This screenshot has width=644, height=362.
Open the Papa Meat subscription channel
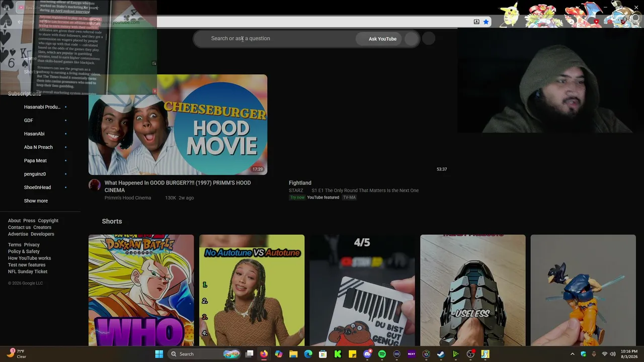tap(35, 161)
